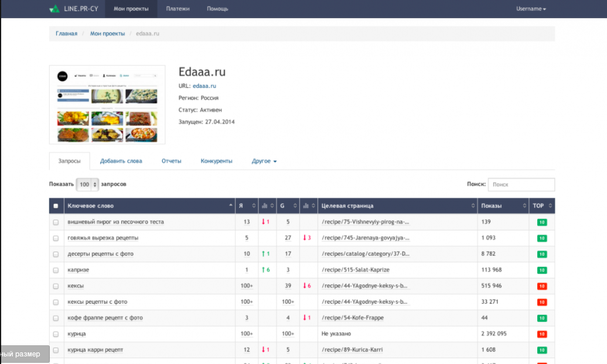Viewport: 607px width, 364px height.
Task: Open Помощь in top navigation
Action: 217,9
